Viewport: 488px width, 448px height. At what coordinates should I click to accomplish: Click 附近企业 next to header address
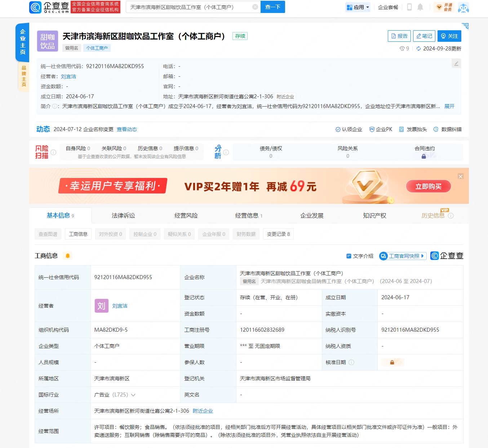coord(285,97)
